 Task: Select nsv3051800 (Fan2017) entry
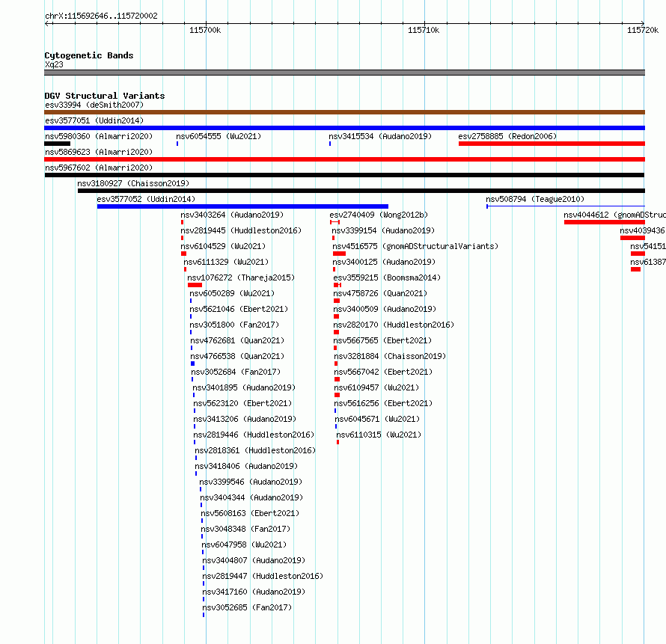tap(234, 325)
